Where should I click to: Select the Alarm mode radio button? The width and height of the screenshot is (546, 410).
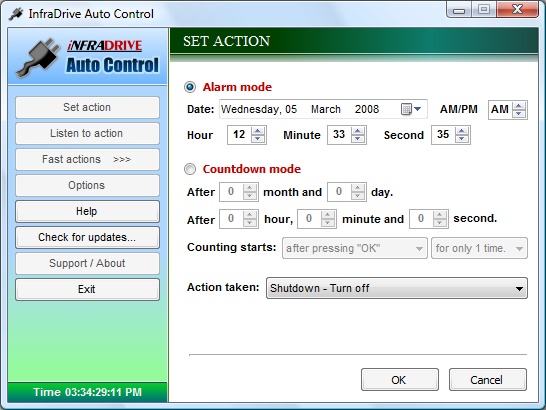(x=190, y=87)
